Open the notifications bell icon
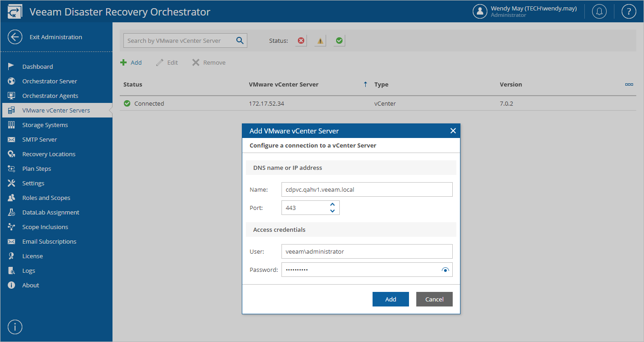 click(600, 12)
